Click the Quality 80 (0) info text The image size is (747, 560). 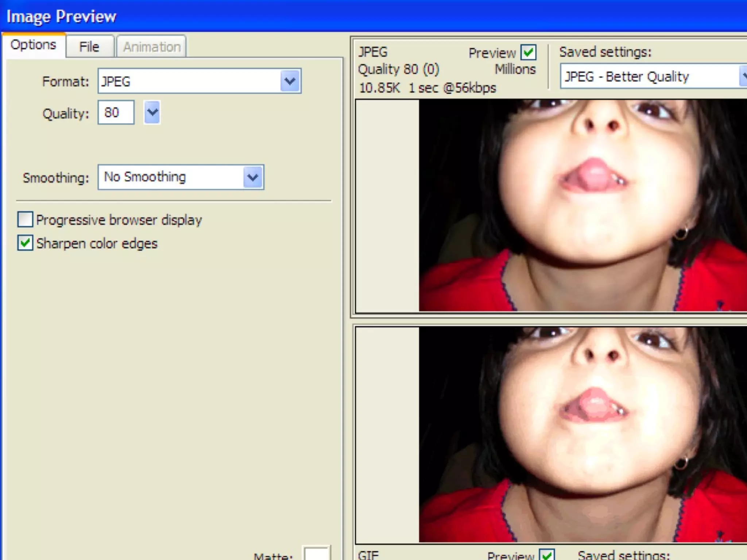click(x=399, y=69)
